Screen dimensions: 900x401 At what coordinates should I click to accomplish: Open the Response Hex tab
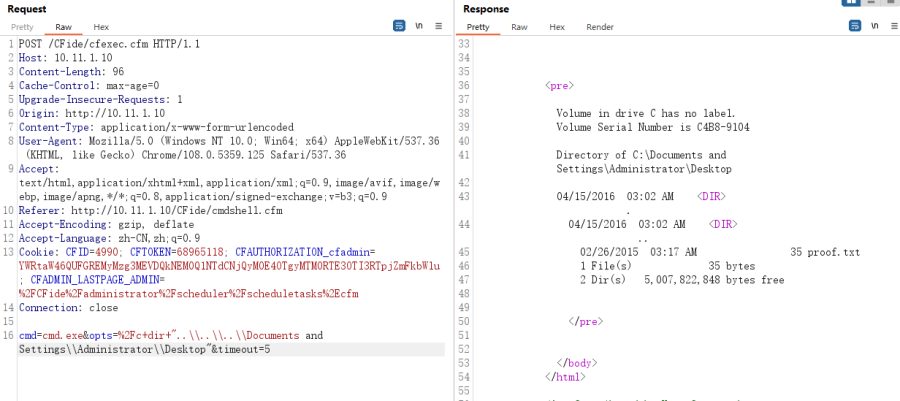pyautogui.click(x=557, y=27)
